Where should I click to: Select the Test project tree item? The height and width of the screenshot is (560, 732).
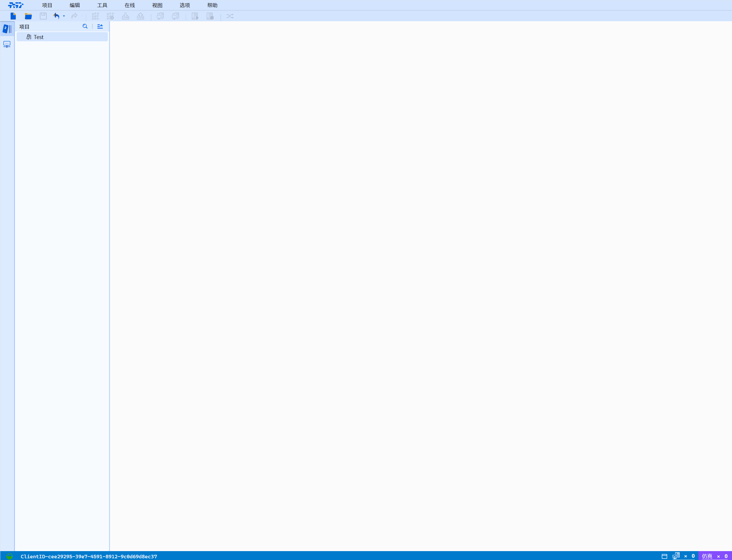coord(39,37)
